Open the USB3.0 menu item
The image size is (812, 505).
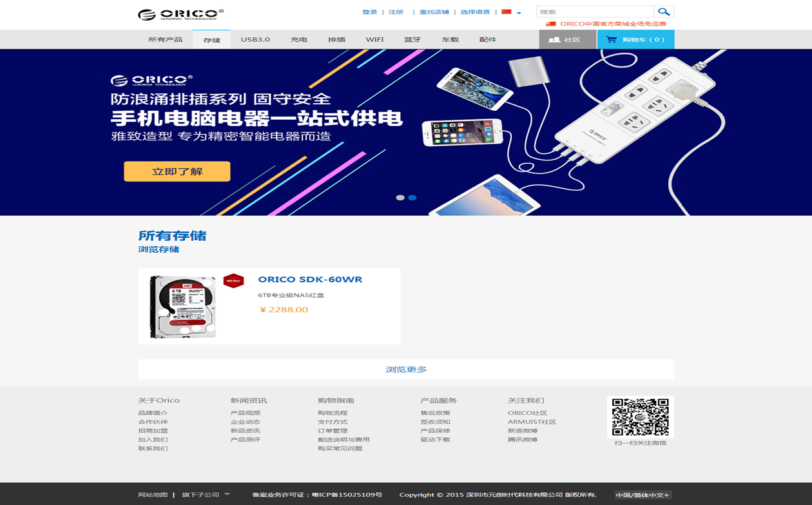tap(255, 39)
